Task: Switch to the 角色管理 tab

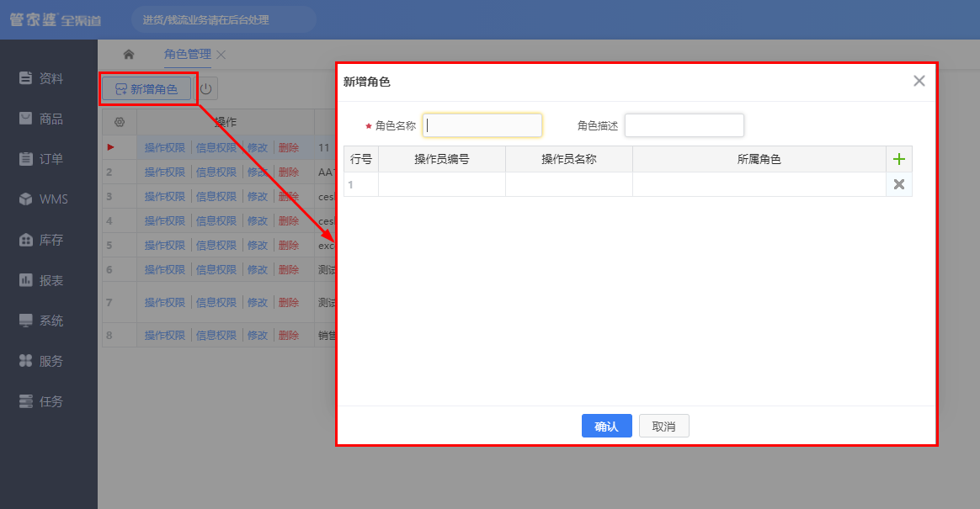Action: tap(188, 55)
